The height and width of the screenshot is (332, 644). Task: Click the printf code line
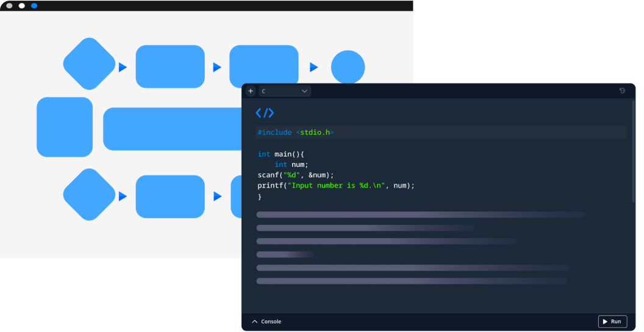pyautogui.click(x=335, y=186)
